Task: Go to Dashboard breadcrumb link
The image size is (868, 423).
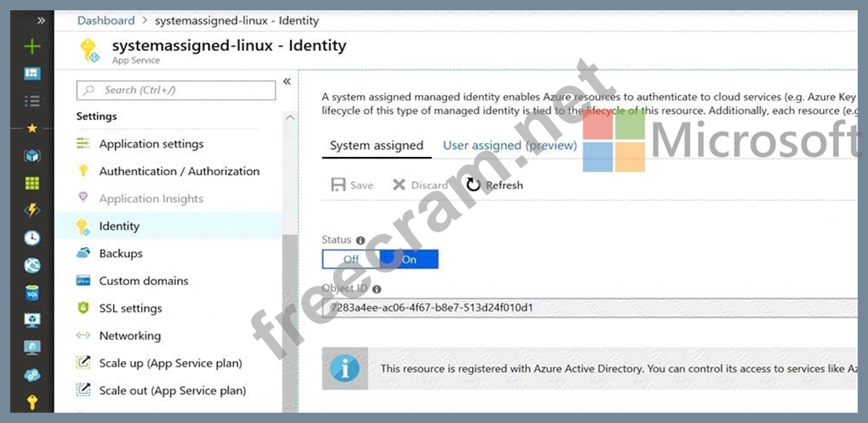Action: point(106,20)
